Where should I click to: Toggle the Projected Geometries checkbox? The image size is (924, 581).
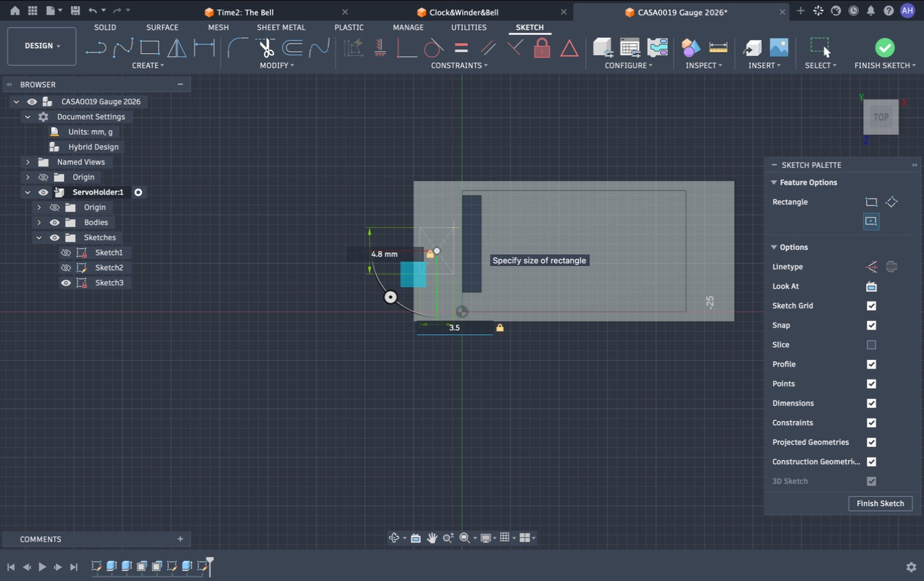pos(871,443)
